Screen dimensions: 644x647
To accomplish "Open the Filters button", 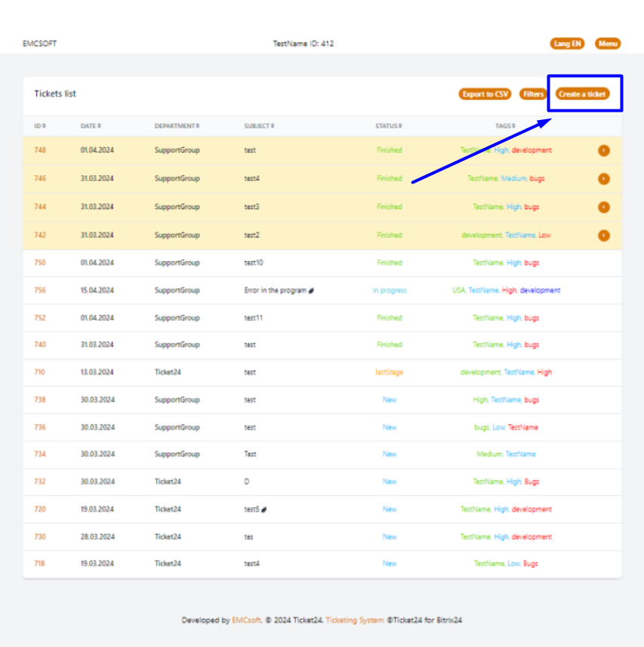I will [x=533, y=94].
